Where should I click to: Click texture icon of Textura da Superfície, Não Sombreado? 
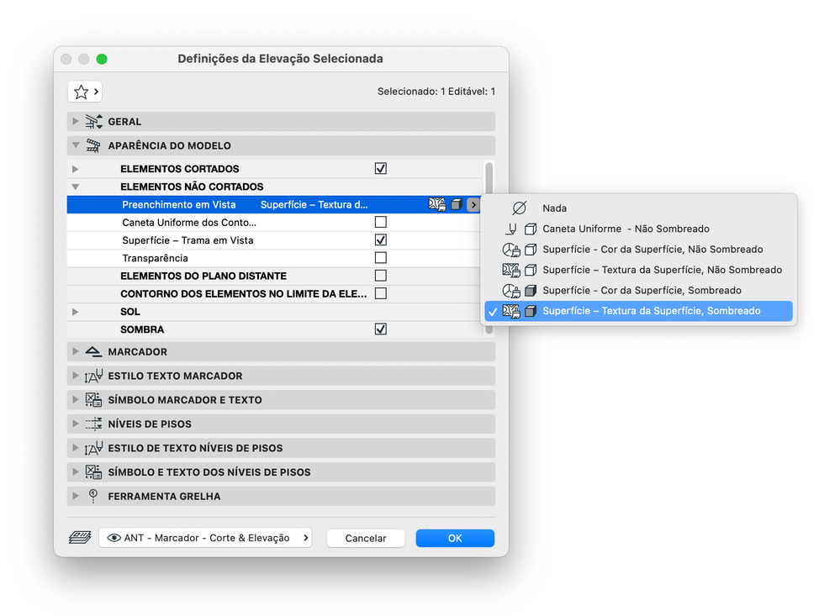(511, 270)
